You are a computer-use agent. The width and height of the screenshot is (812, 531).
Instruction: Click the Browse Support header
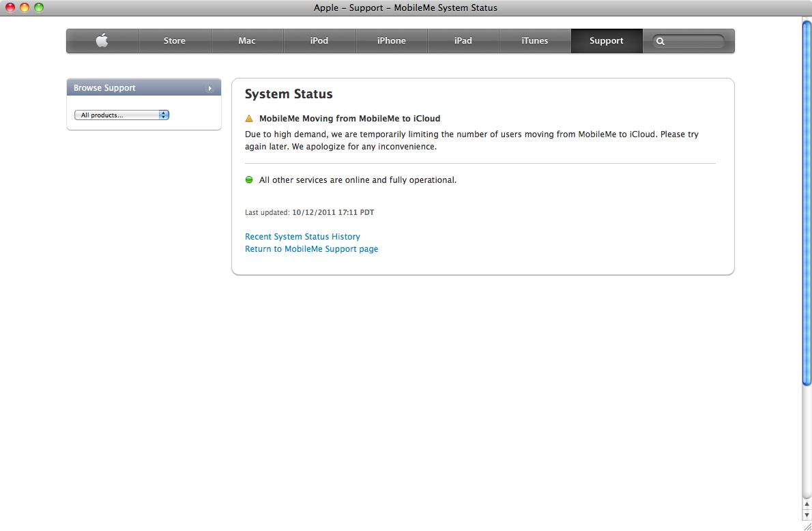coord(144,87)
